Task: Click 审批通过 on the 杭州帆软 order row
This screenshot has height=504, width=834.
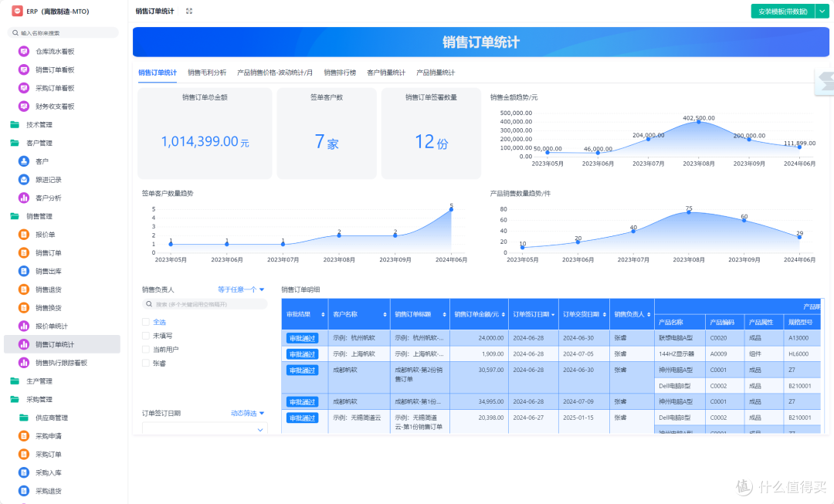Action: (304, 337)
